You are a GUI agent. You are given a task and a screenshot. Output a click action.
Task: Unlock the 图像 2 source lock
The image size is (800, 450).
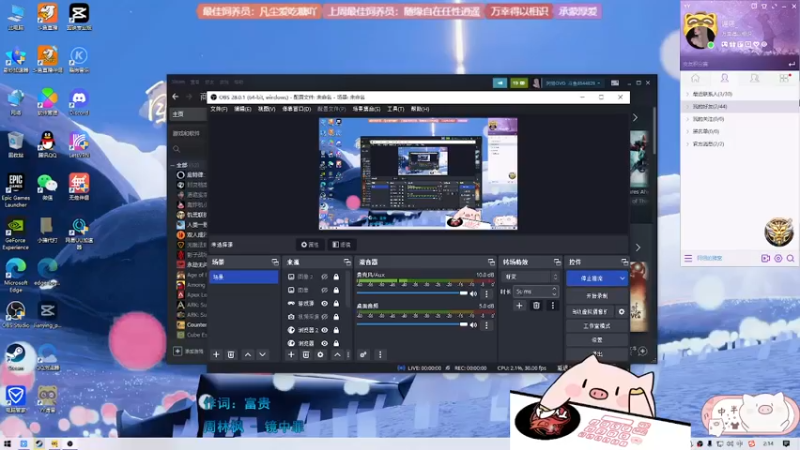[336, 277]
